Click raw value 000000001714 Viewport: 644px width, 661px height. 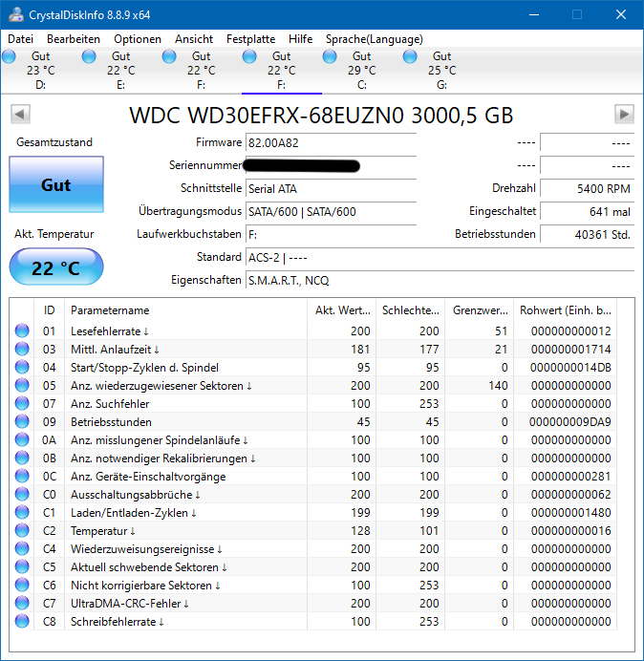571,350
